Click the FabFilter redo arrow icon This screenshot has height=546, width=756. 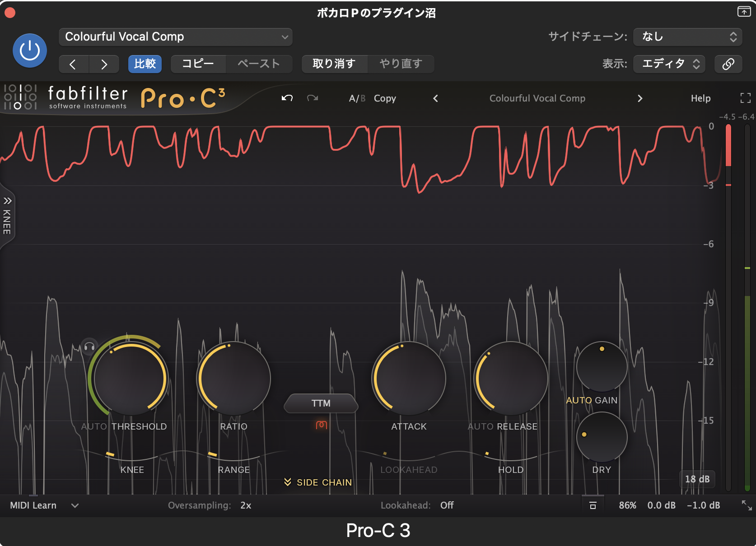tap(313, 98)
